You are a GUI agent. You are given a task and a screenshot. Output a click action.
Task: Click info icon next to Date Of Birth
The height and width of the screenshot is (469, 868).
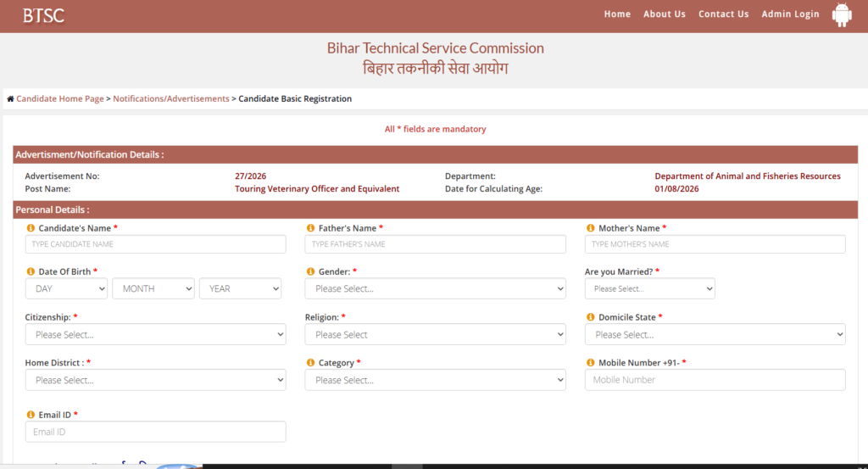31,271
